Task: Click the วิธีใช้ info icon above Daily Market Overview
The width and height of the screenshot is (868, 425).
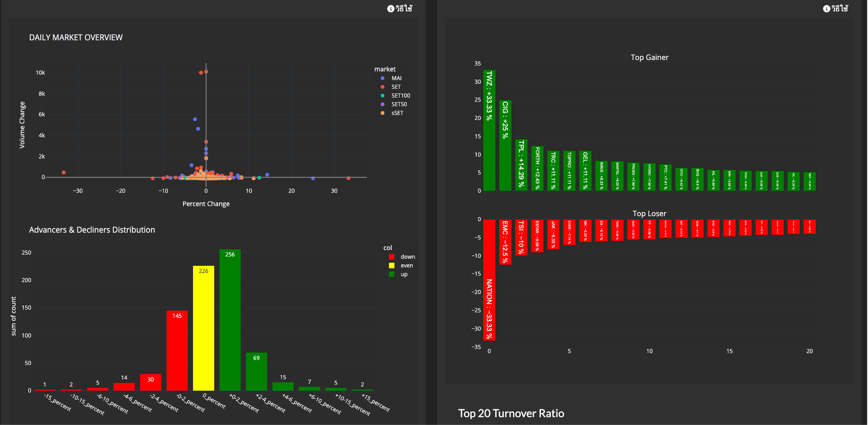Action: (x=391, y=9)
